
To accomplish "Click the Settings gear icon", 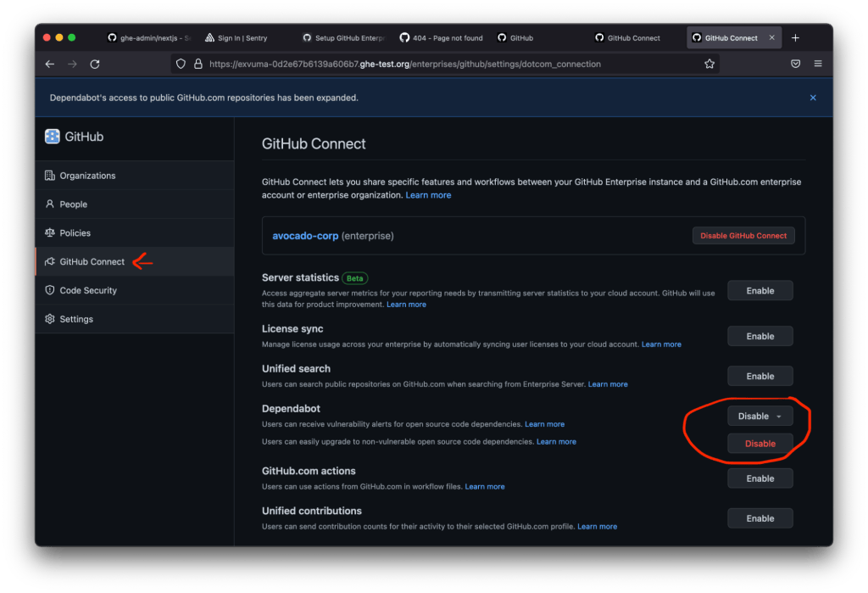I will click(50, 319).
